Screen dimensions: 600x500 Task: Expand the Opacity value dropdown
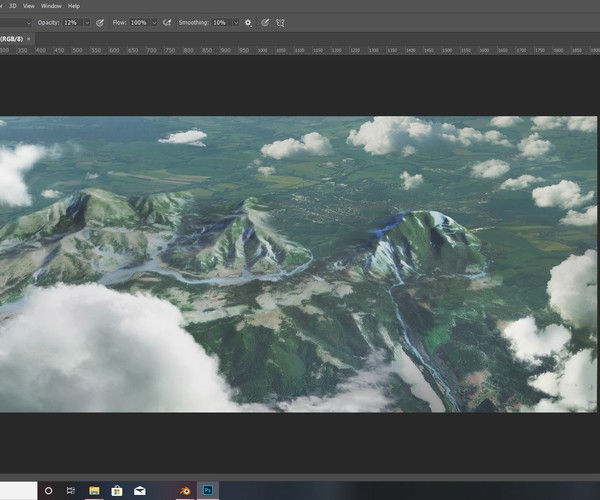coord(87,23)
